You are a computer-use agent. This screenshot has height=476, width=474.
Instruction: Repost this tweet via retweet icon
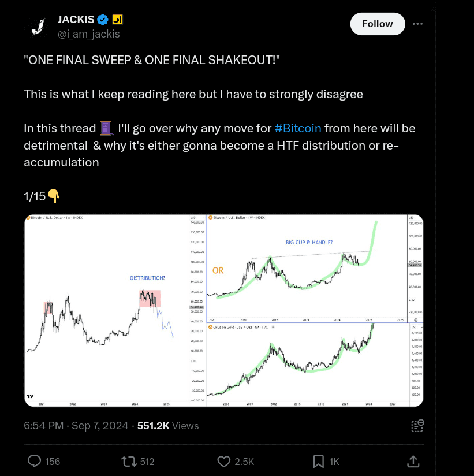point(129,461)
